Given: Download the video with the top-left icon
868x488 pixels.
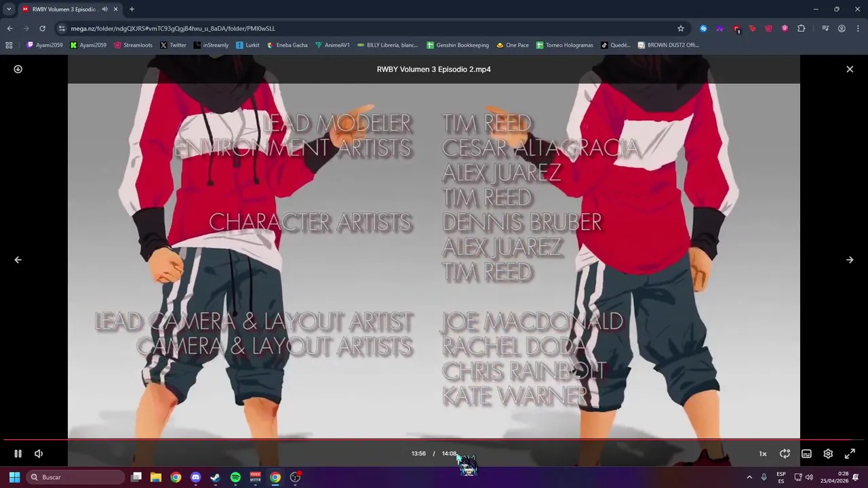Looking at the screenshot, I should [18, 69].
